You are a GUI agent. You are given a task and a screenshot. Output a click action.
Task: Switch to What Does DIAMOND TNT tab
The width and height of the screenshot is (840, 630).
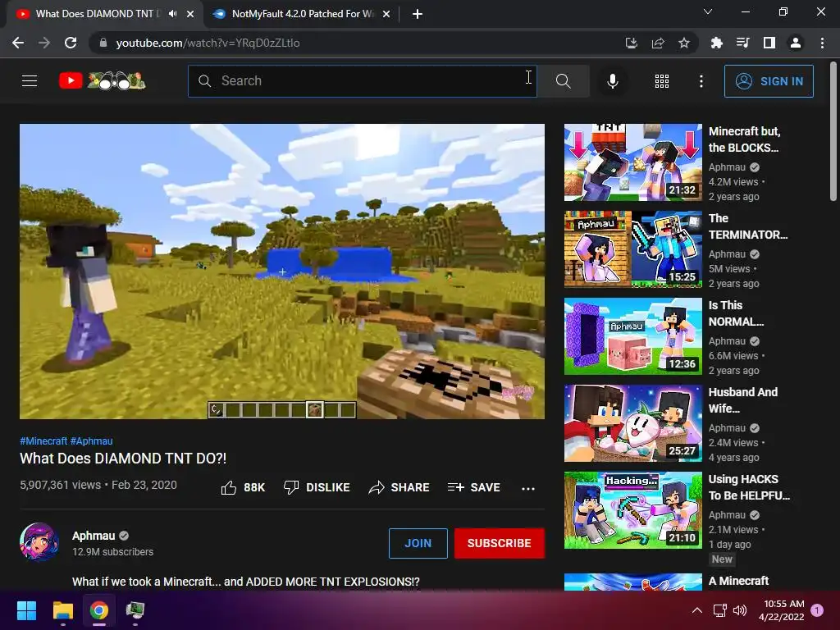[97, 14]
